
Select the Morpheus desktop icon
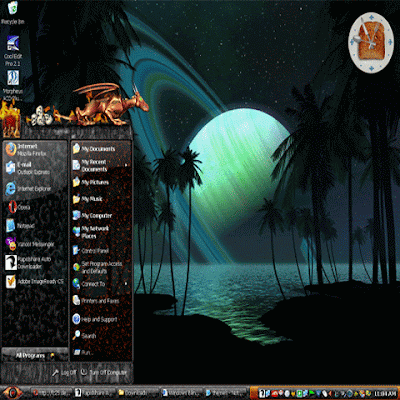(x=13, y=86)
